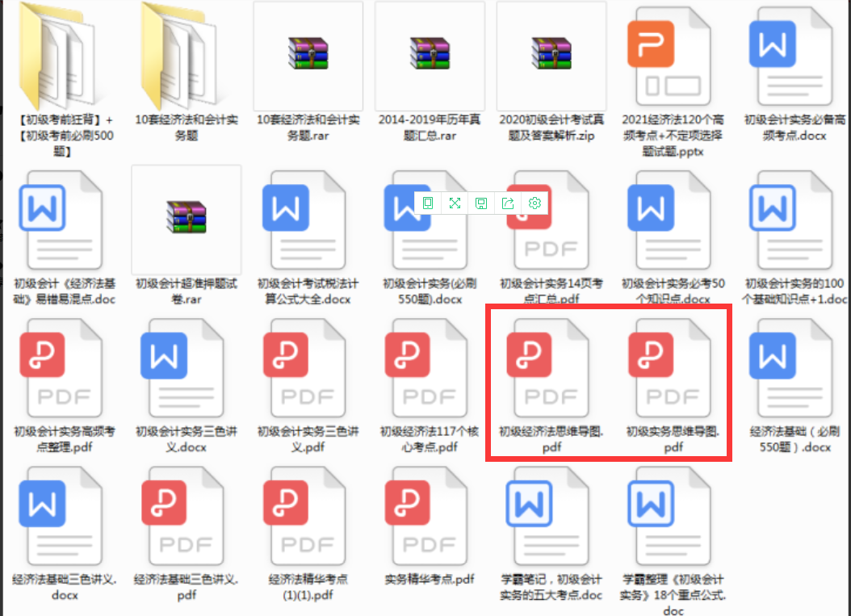This screenshot has width=851, height=616.
Task: Click the file name 实务精华考点.pdf
Action: click(430, 580)
